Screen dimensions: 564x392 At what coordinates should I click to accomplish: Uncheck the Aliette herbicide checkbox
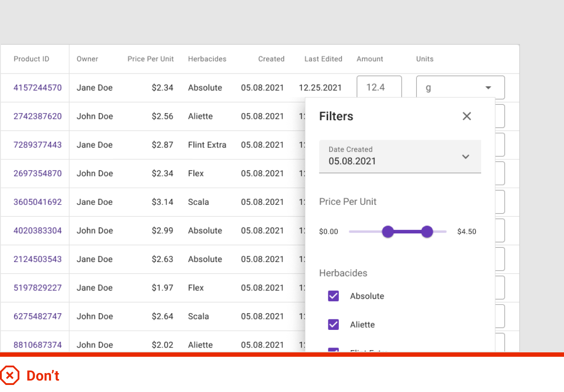pos(334,325)
